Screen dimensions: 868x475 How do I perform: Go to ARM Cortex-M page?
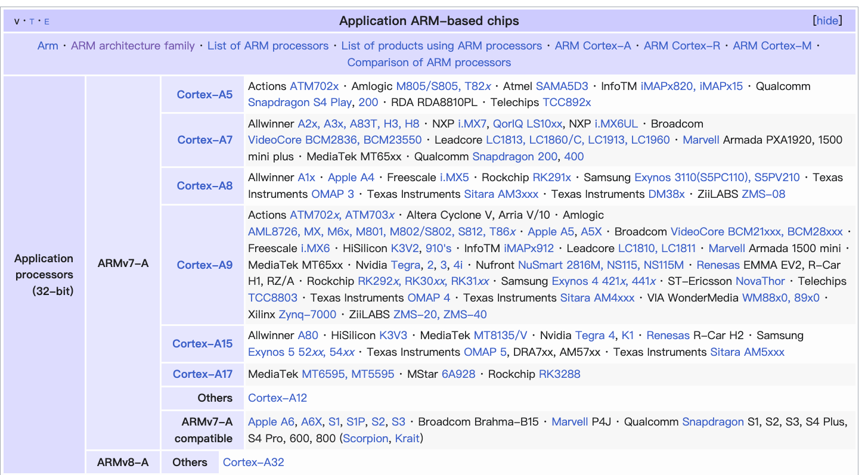click(x=772, y=46)
